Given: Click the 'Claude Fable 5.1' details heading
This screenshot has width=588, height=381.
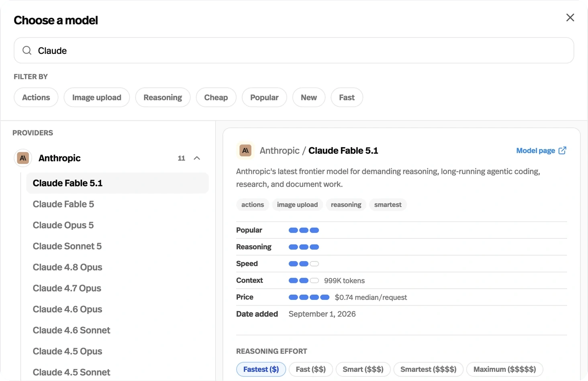Looking at the screenshot, I should 343,151.
